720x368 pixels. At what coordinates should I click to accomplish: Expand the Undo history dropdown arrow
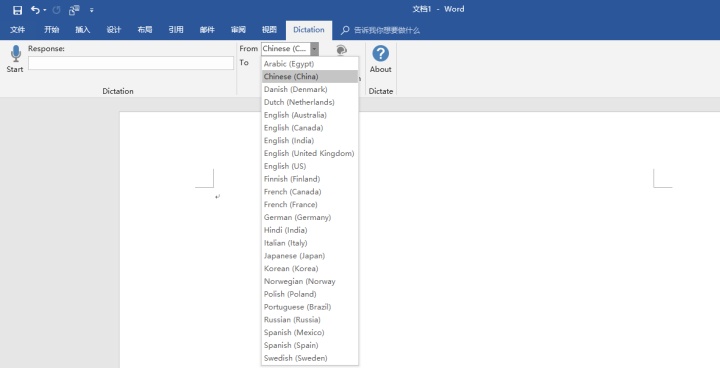[x=45, y=10]
